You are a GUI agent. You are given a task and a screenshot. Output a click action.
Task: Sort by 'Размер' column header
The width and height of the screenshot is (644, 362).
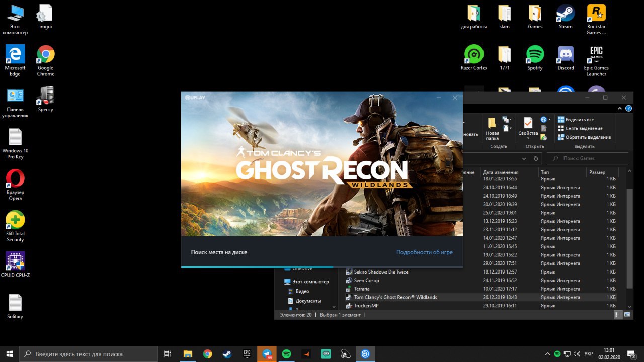point(602,172)
